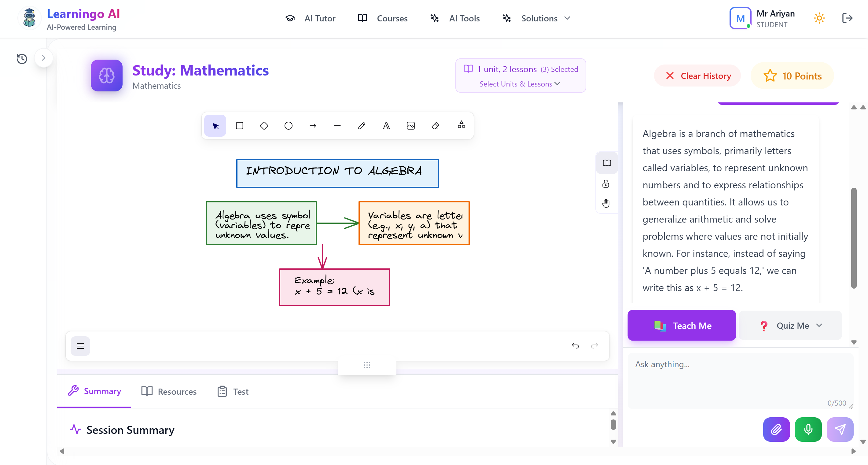Image resolution: width=868 pixels, height=465 pixels.
Task: Expand the Quiz Me options
Action: pyautogui.click(x=790, y=326)
